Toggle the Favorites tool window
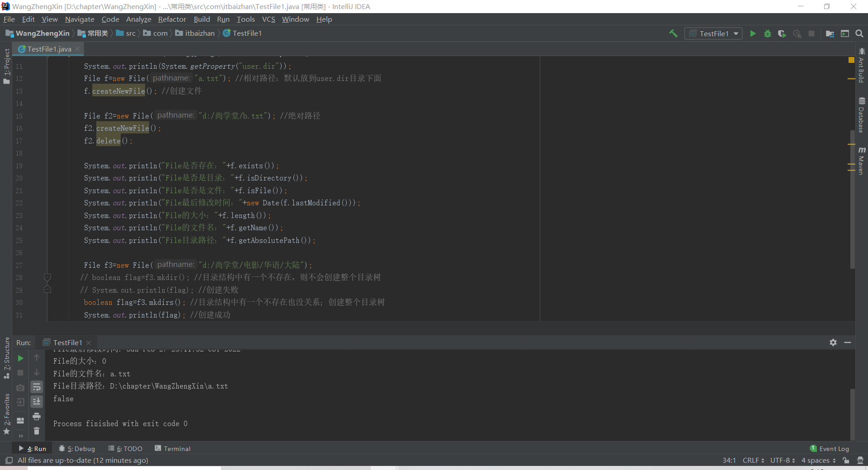 point(6,414)
